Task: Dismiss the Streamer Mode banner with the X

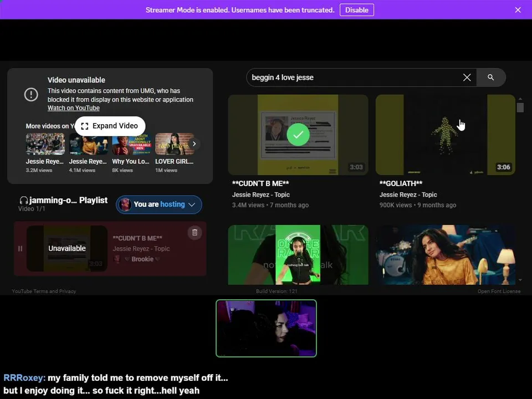Action: click(518, 10)
